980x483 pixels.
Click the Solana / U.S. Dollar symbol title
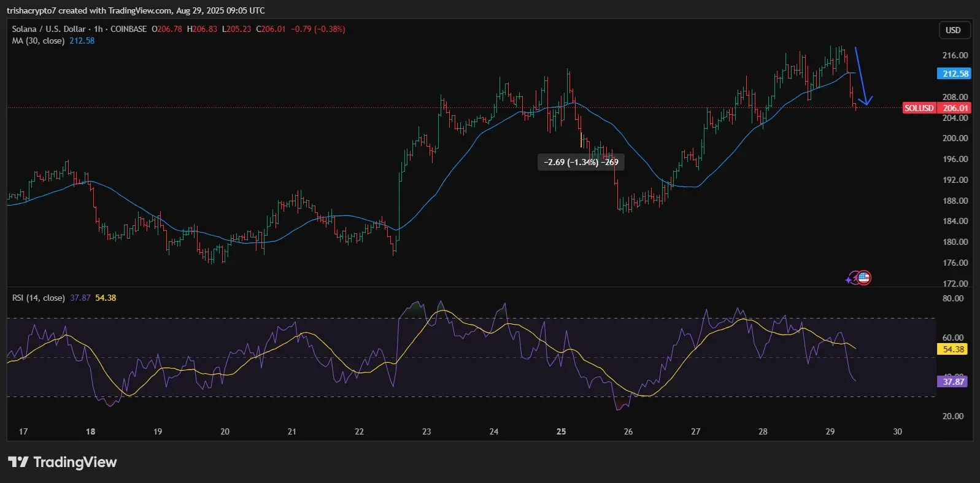pos(49,29)
